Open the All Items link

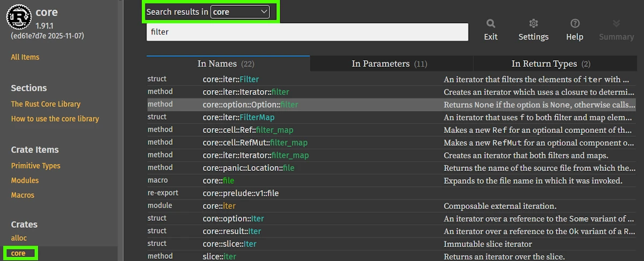[25, 57]
